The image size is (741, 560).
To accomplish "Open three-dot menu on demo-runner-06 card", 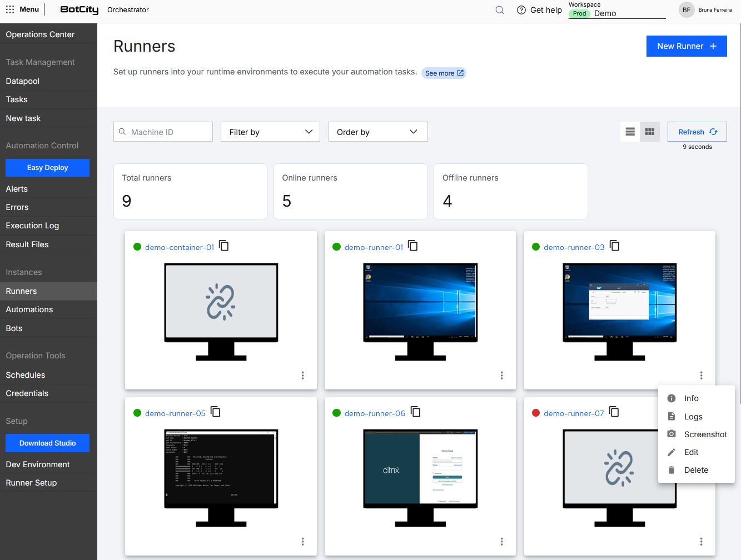I will (502, 542).
